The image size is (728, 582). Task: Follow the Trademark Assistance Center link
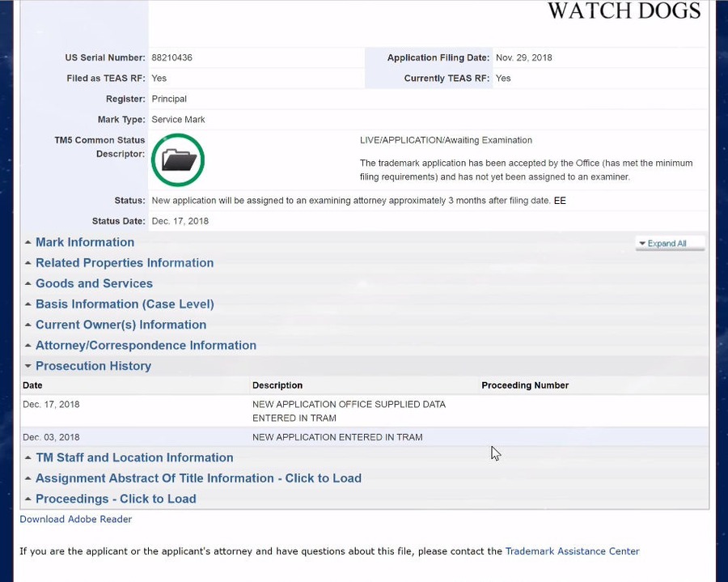tap(572, 551)
